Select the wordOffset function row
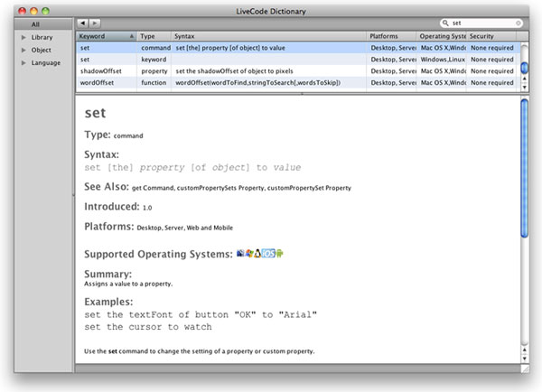 point(298,82)
